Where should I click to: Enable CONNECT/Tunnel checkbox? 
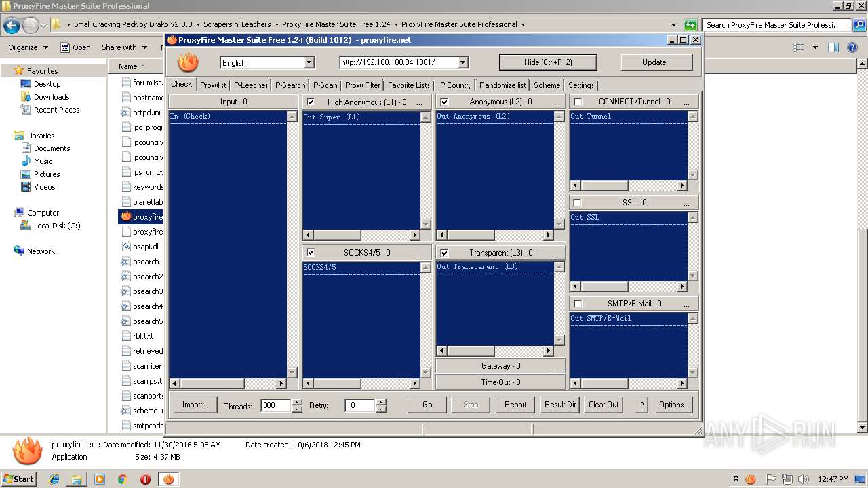pos(578,102)
